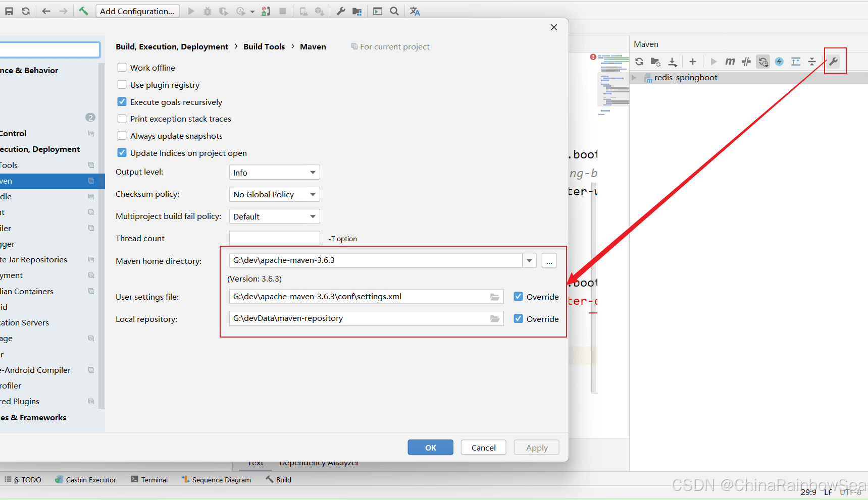Click Local repository path field

point(366,319)
